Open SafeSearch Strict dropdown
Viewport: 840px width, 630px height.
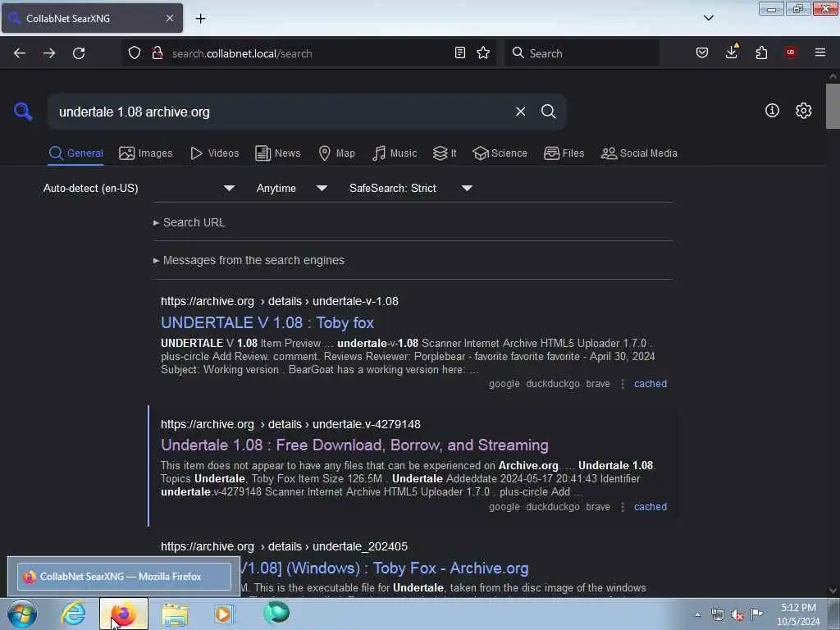tap(410, 188)
